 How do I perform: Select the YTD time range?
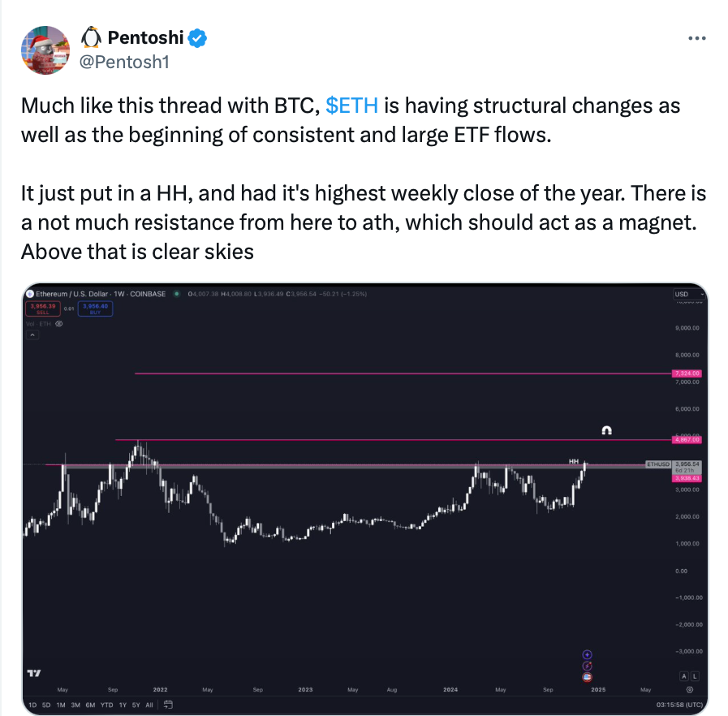pyautogui.click(x=106, y=704)
